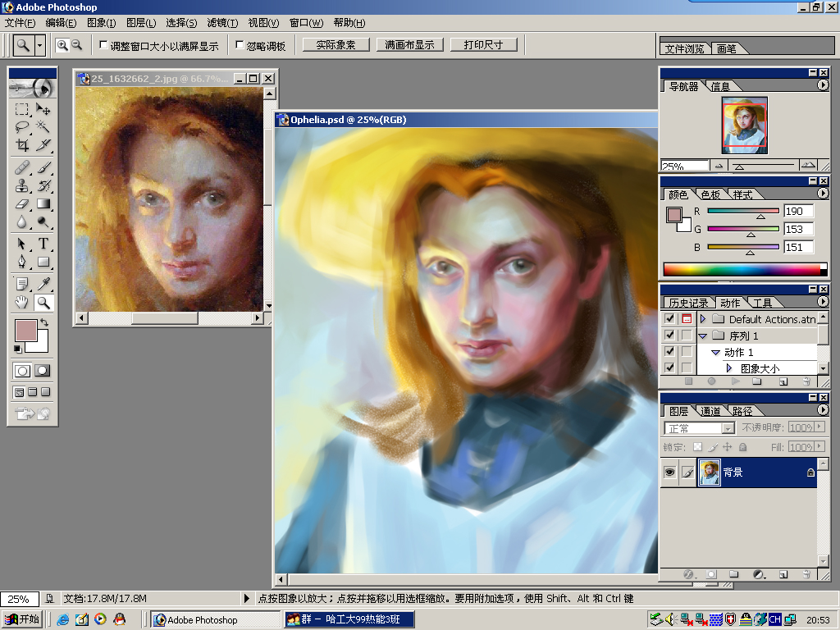Open the 文件 menu
The image size is (840, 630).
click(21, 22)
